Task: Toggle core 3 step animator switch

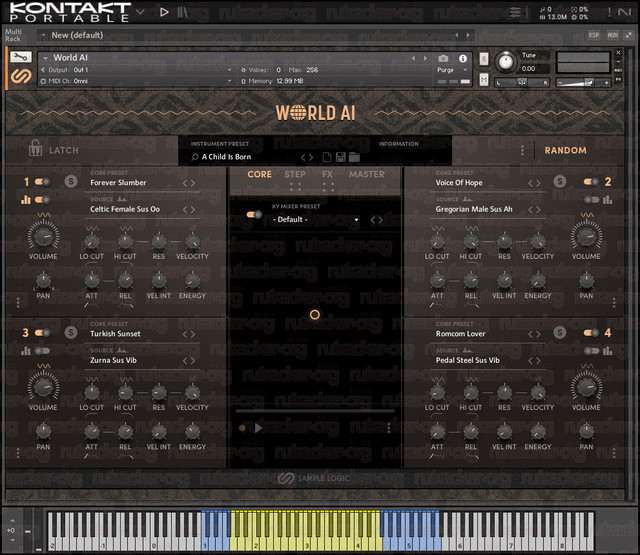Action: click(x=42, y=351)
